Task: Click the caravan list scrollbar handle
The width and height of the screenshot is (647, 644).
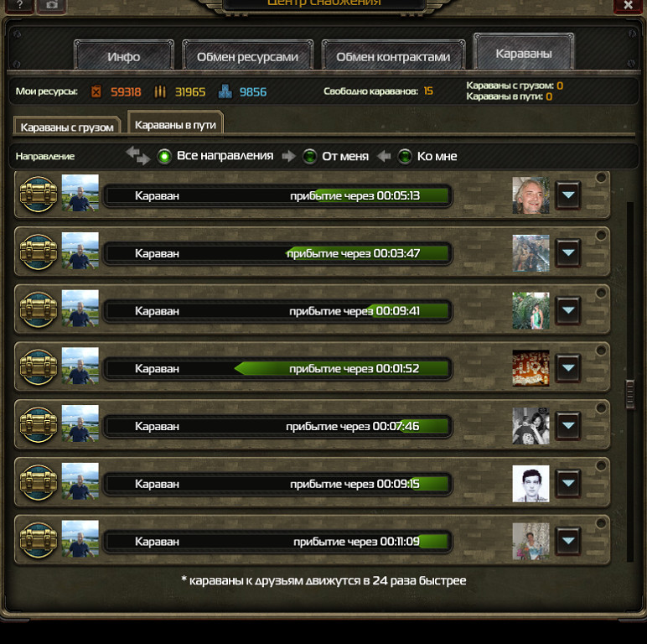Action: point(629,394)
